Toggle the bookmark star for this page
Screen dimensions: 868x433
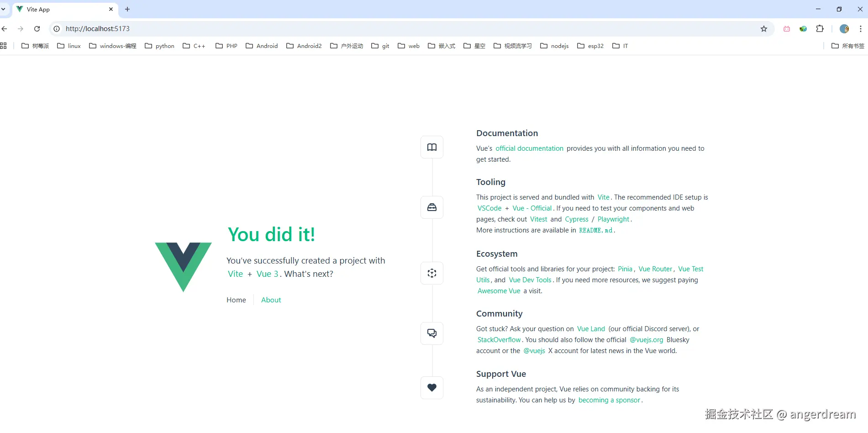(x=764, y=28)
